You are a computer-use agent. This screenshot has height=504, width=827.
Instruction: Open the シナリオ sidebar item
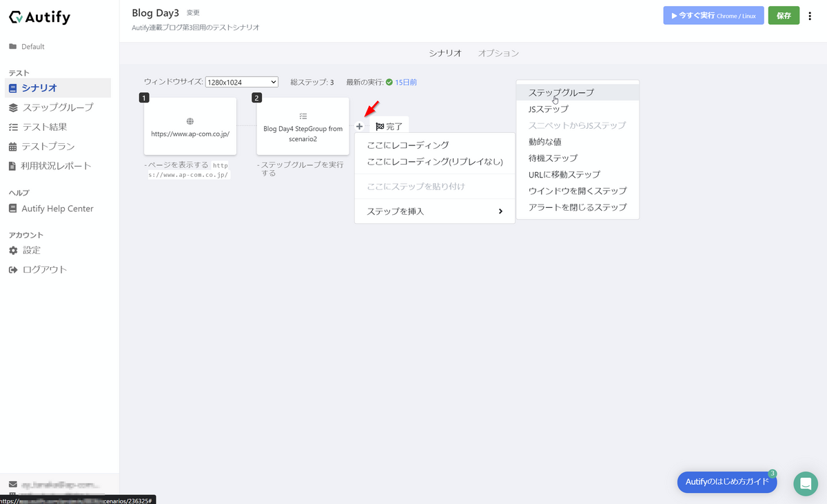[x=57, y=87]
